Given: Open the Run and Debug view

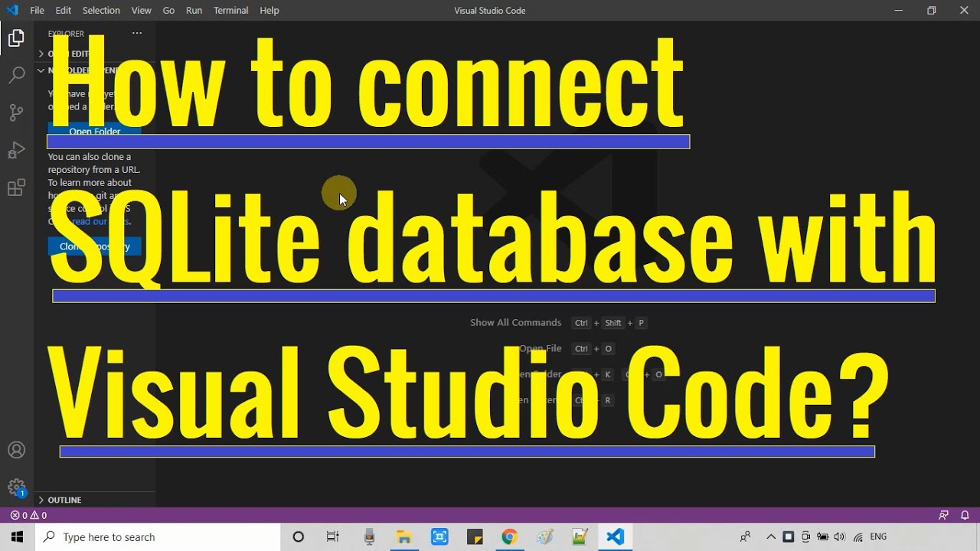Looking at the screenshot, I should pos(16,150).
